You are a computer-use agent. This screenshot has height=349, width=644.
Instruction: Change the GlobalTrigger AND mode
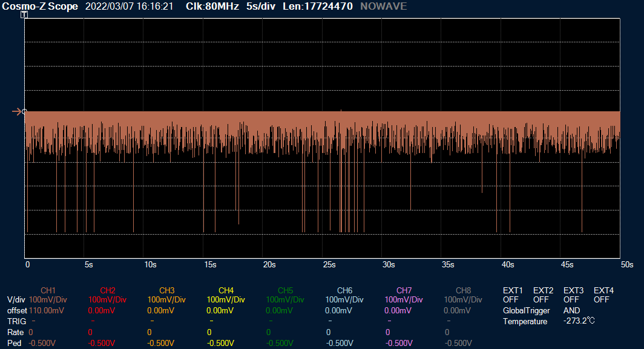571,310
